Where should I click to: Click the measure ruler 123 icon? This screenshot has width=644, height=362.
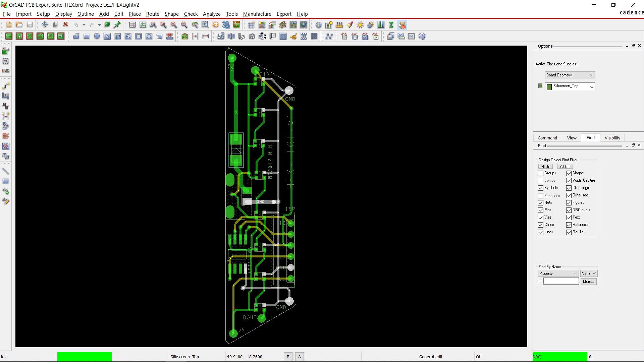tap(339, 25)
